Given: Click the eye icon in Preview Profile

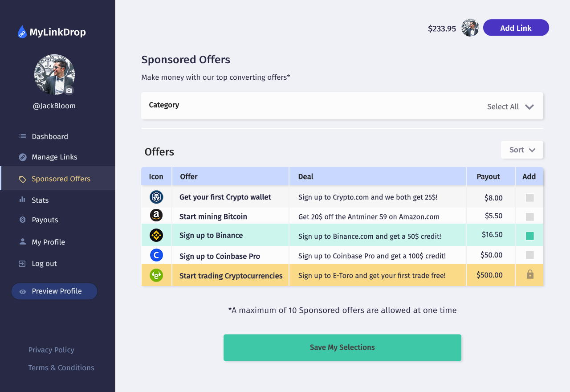Looking at the screenshot, I should tap(23, 291).
